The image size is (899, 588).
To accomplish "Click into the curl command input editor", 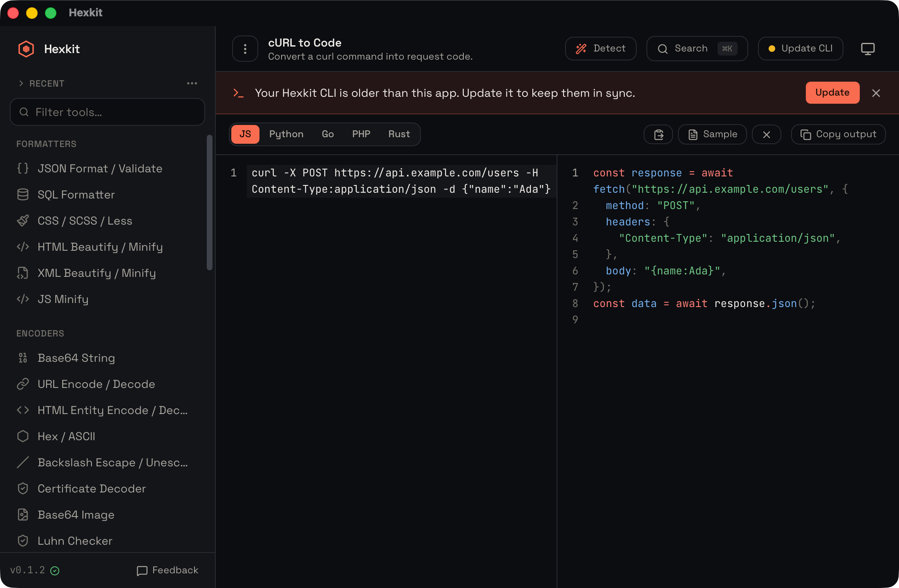I will click(x=401, y=181).
